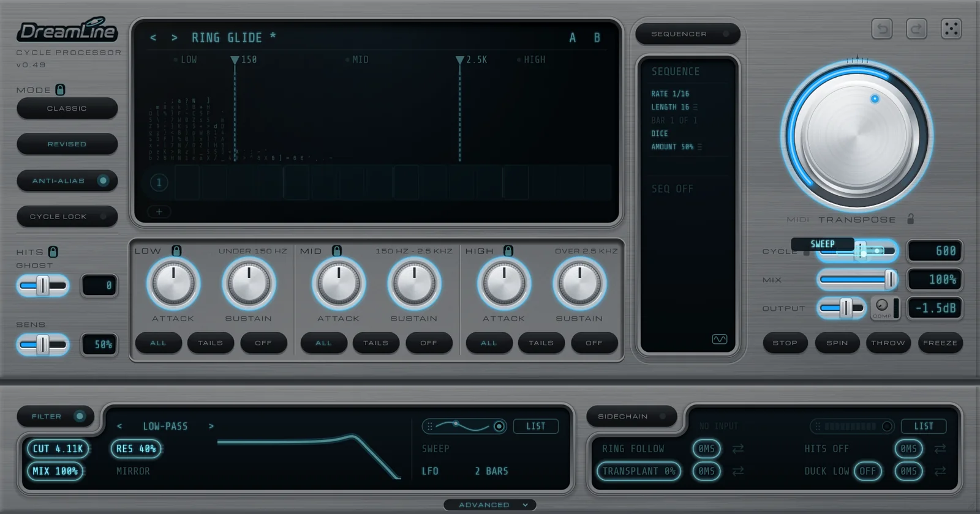Select REVISED mode
This screenshot has height=514, width=980.
point(67,144)
